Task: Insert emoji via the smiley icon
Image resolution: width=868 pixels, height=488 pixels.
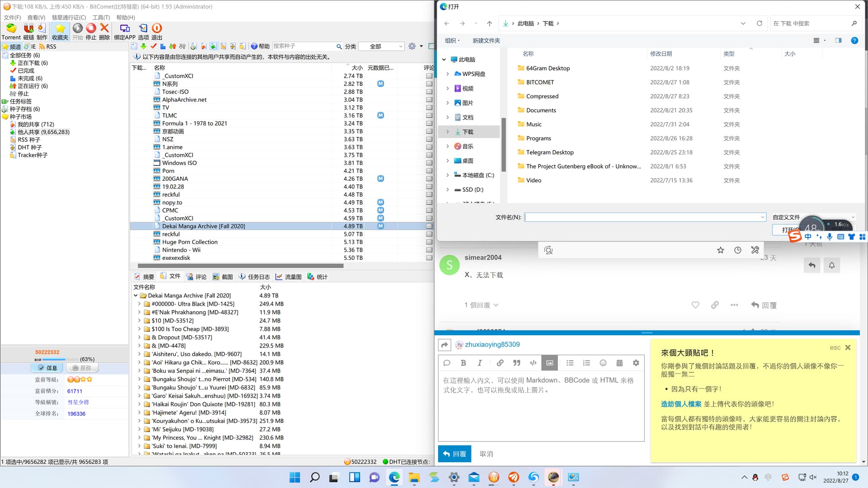Action: click(603, 363)
